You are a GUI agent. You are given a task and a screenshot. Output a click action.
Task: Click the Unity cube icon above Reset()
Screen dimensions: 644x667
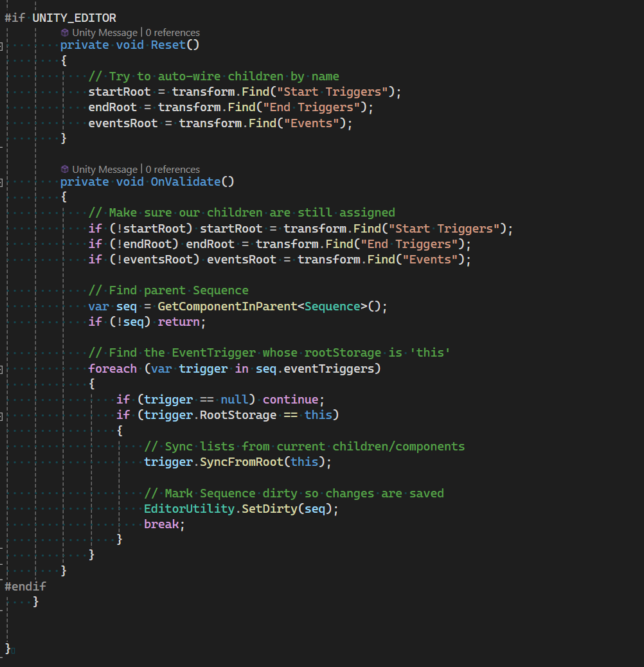64,32
